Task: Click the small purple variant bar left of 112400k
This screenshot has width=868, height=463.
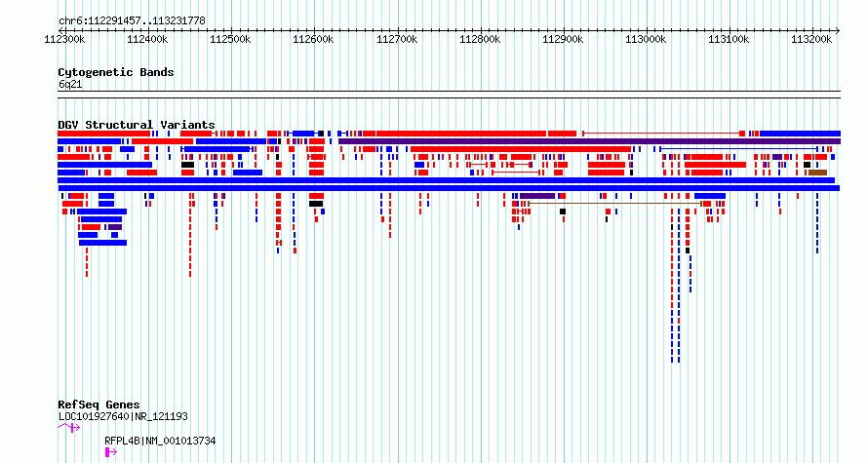Action: [x=114, y=227]
